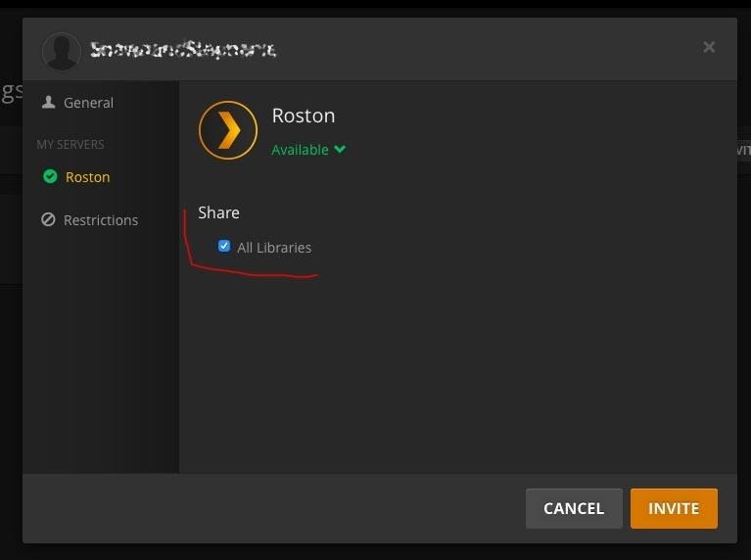Open the General settings tab

(88, 103)
